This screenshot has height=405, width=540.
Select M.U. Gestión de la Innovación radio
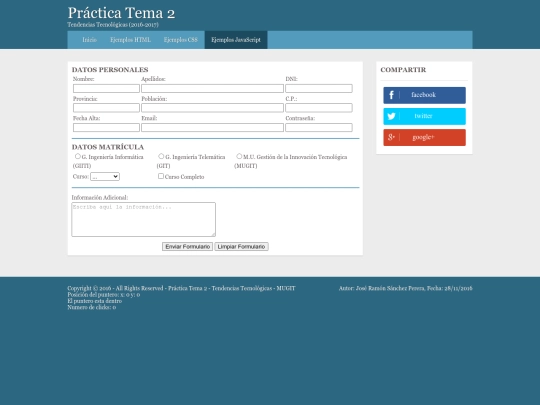[x=239, y=156]
